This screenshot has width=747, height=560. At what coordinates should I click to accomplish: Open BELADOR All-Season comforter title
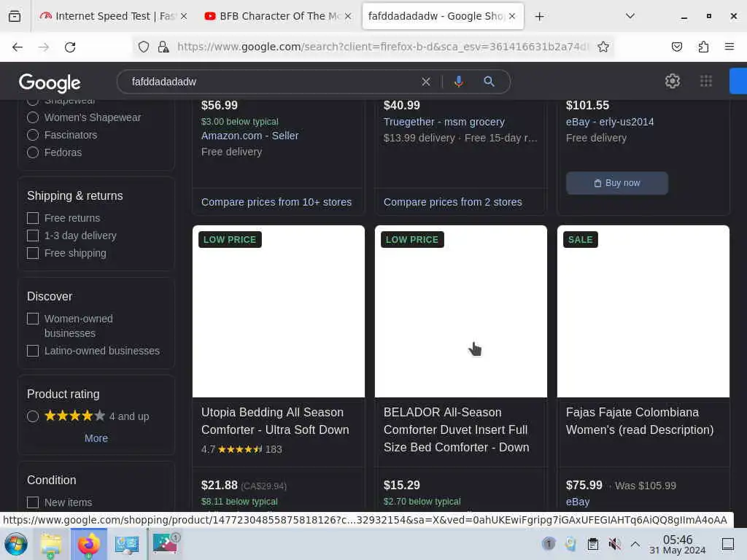pyautogui.click(x=457, y=429)
